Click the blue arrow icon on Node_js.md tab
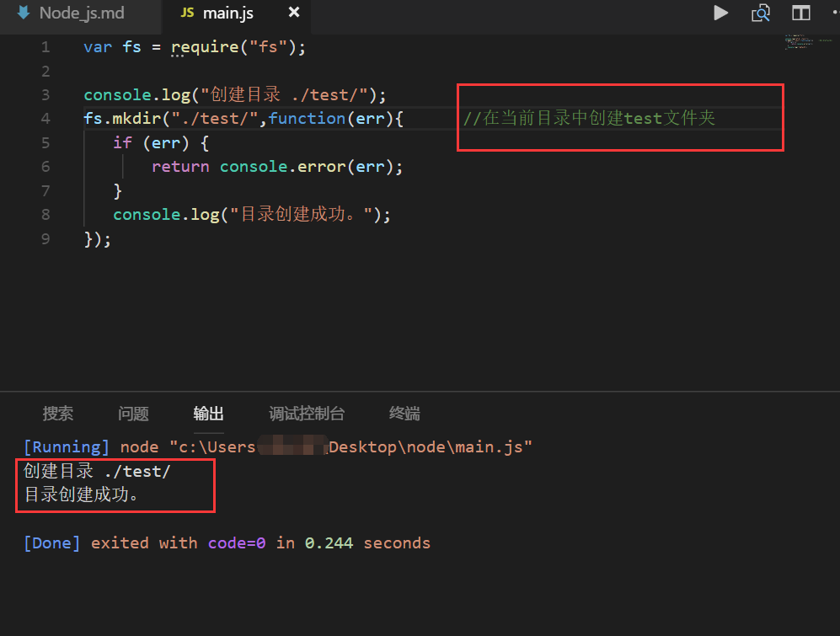 click(x=23, y=13)
